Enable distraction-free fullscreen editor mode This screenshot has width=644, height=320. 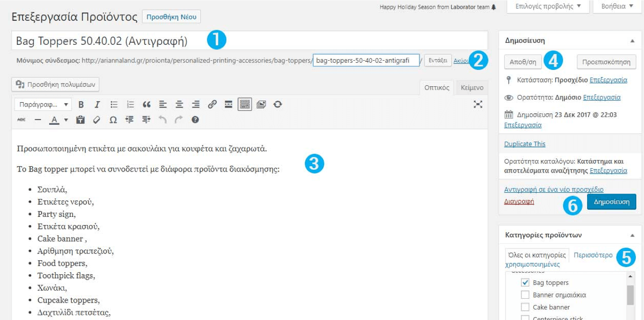477,105
